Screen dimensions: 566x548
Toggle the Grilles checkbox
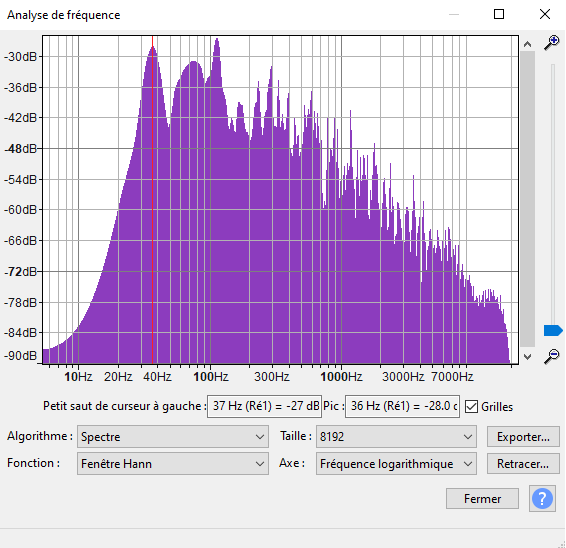pyautogui.click(x=471, y=406)
